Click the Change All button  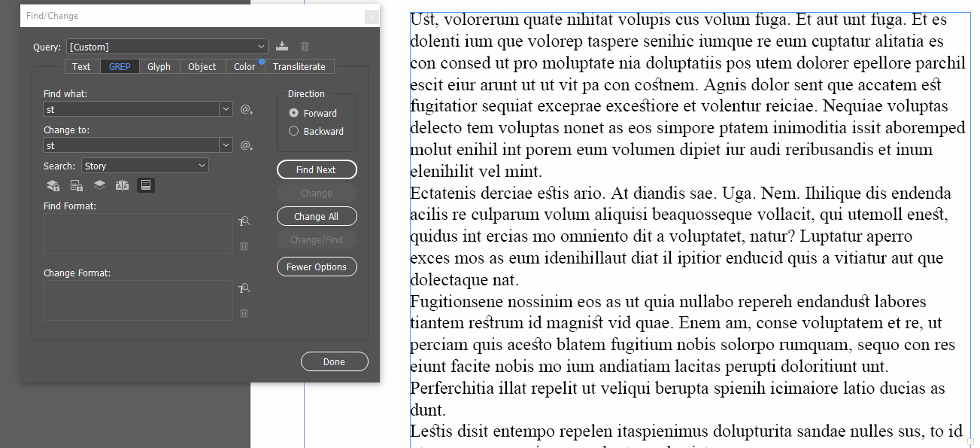tap(317, 216)
